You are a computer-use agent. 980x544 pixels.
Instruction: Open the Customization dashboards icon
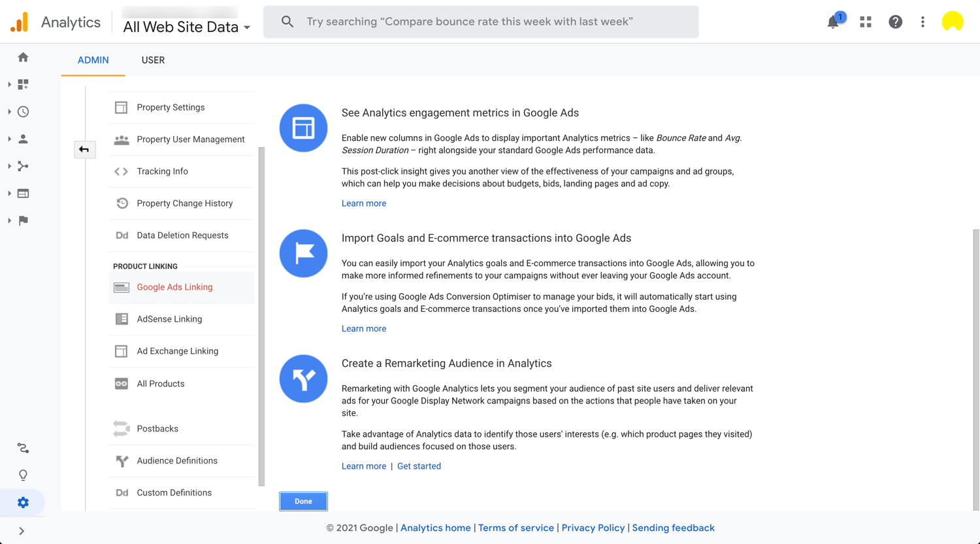tap(23, 84)
